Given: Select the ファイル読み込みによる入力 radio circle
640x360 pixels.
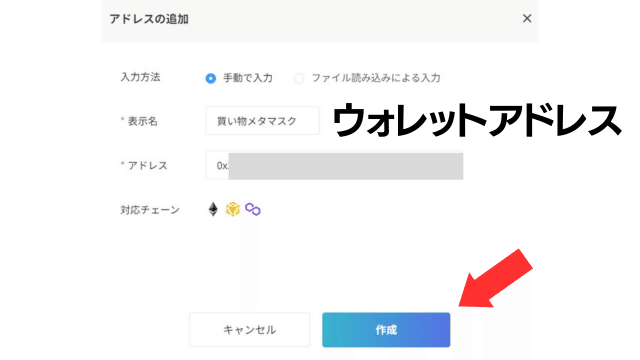Looking at the screenshot, I should tap(299, 78).
